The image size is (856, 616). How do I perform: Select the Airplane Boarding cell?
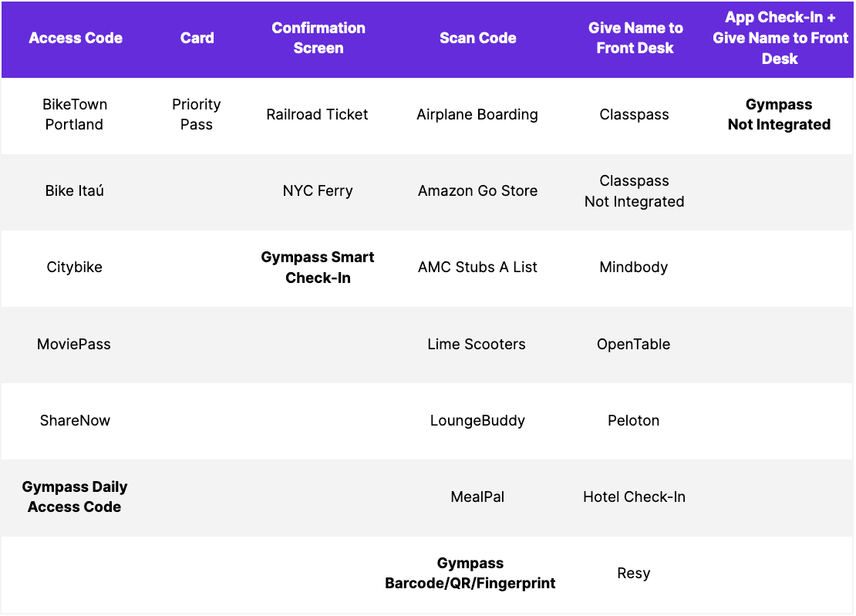point(477,114)
